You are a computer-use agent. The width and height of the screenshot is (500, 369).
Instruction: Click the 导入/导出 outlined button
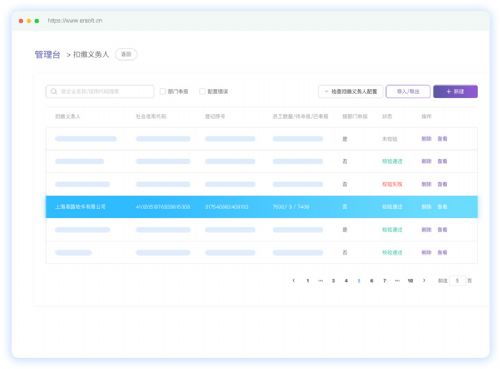point(408,91)
